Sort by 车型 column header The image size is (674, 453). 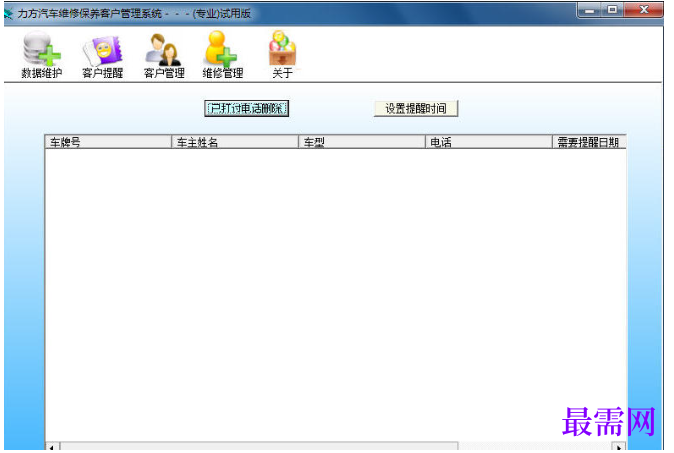pos(362,142)
